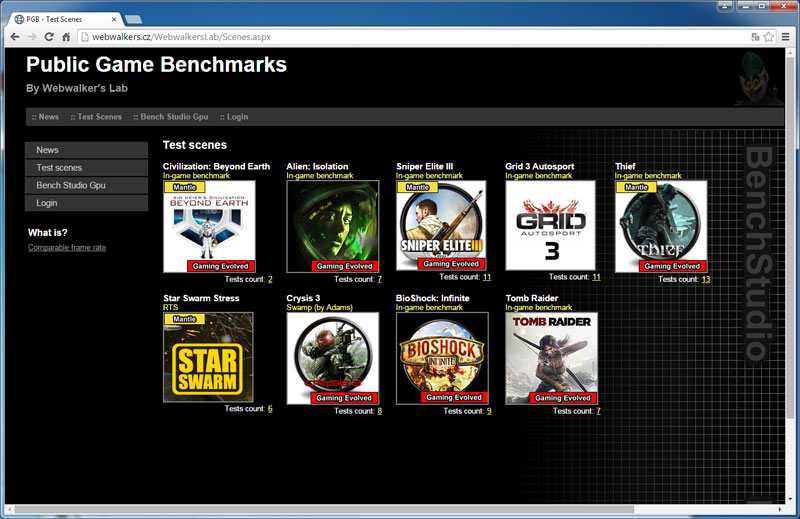
Task: Open the BioShock Infinite cover image
Action: [442, 358]
